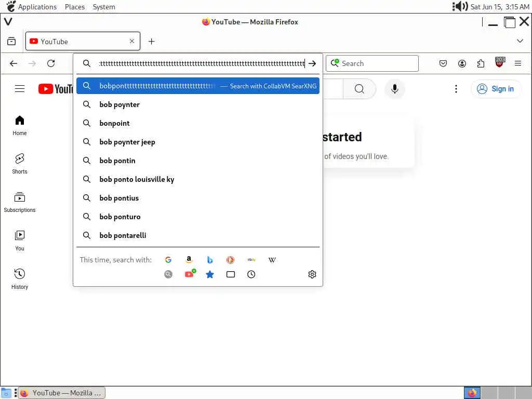Open the Pocket save icon
Image resolution: width=532 pixels, height=399 pixels.
(x=443, y=63)
